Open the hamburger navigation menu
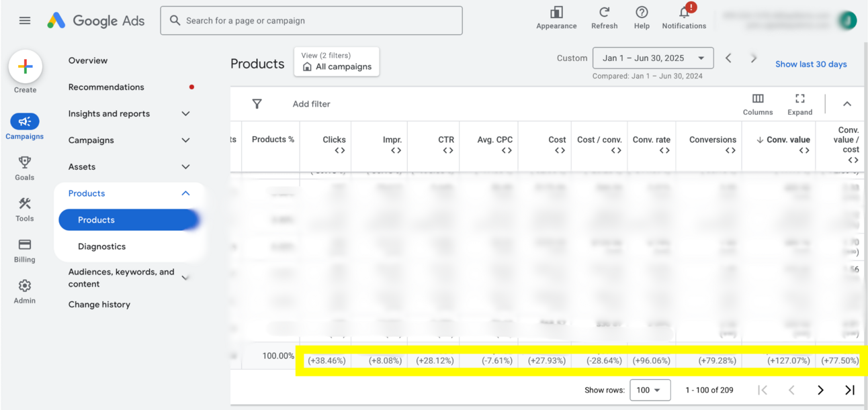 (x=25, y=20)
